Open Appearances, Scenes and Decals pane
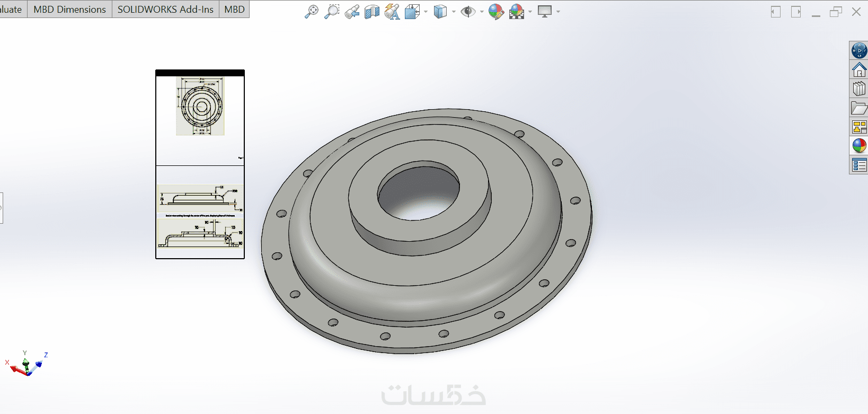 (859, 146)
